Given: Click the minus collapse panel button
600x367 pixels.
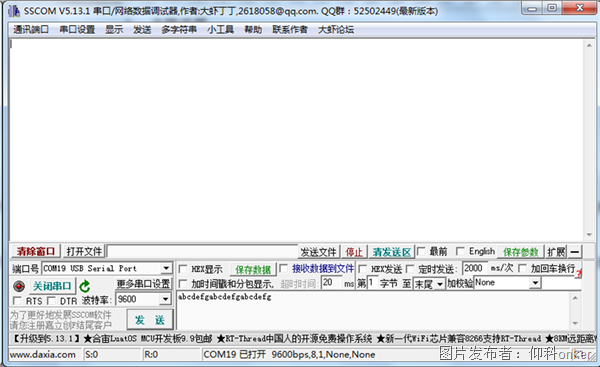Looking at the screenshot, I should (574, 252).
